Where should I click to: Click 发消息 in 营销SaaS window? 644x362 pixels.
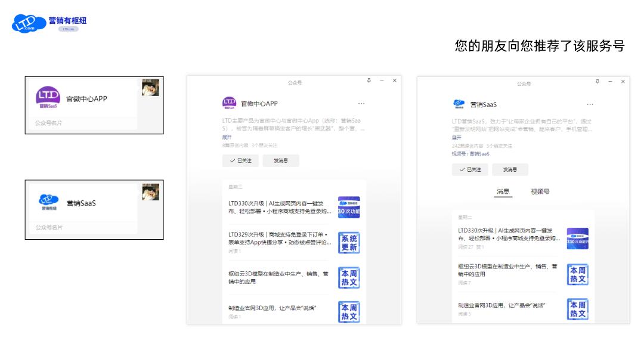(510, 169)
